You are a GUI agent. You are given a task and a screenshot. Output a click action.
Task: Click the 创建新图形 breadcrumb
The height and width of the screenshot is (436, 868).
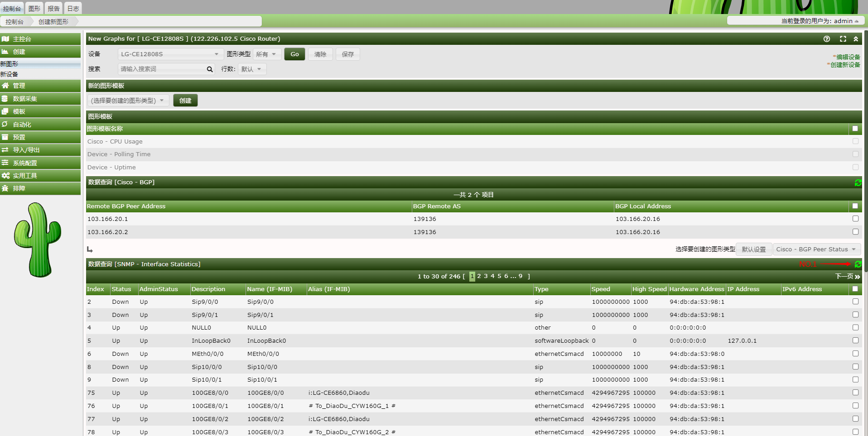[x=53, y=22]
